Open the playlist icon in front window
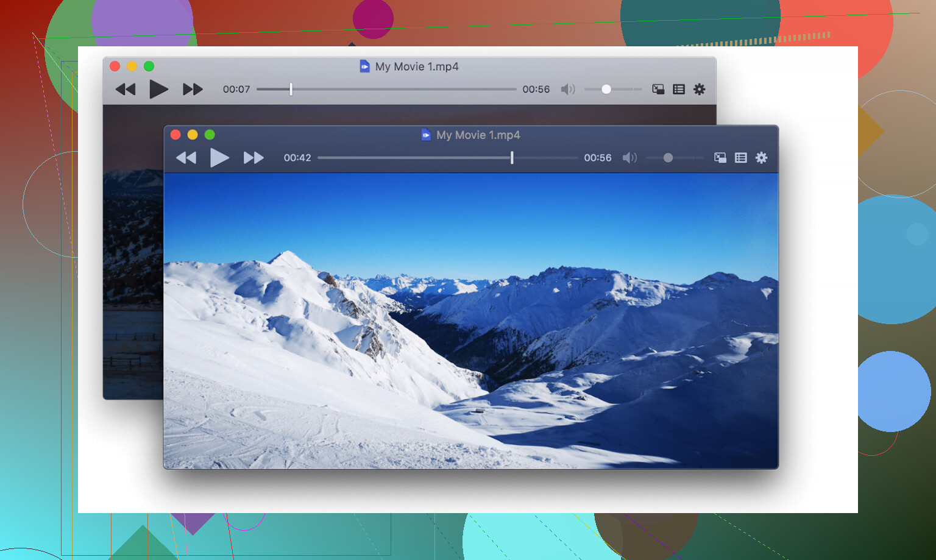The width and height of the screenshot is (936, 560). click(740, 158)
